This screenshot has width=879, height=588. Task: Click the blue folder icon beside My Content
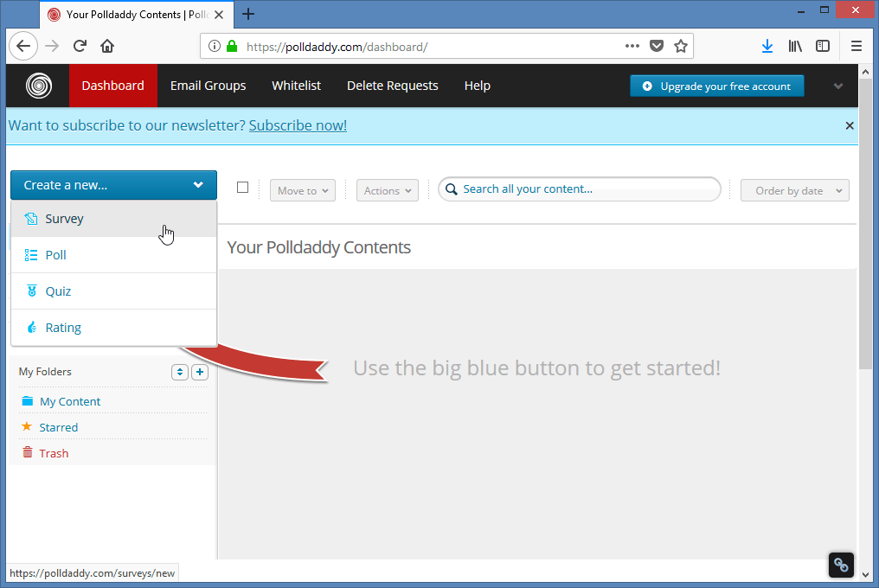(27, 400)
